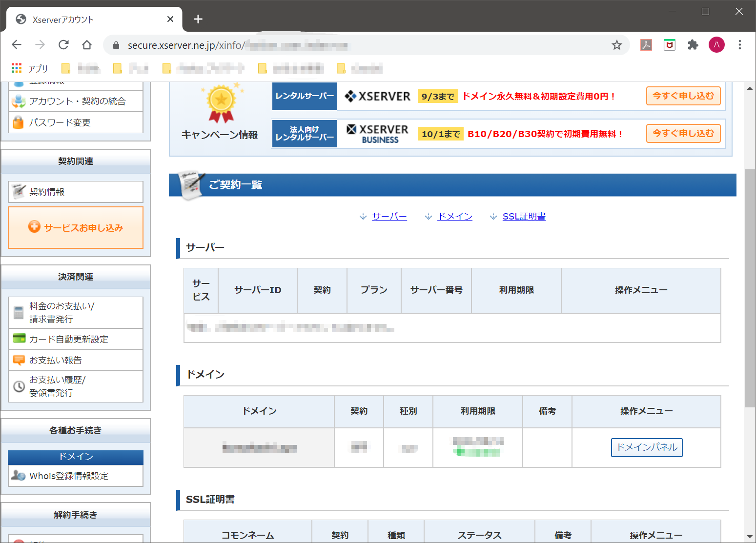756x543 pixels.
Task: Open the Extensions puzzle piece menu
Action: coord(693,45)
